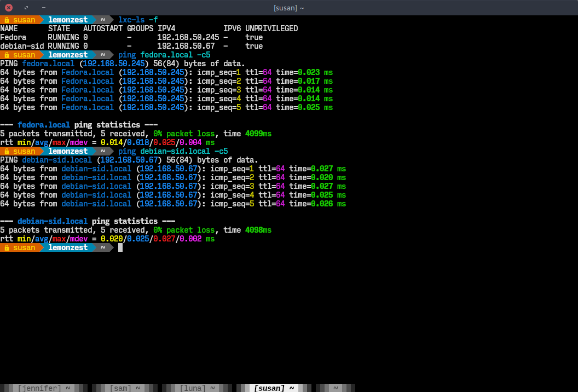Switch to the [jennifer] window in the taskbar
578x392 pixels.
click(x=38, y=388)
